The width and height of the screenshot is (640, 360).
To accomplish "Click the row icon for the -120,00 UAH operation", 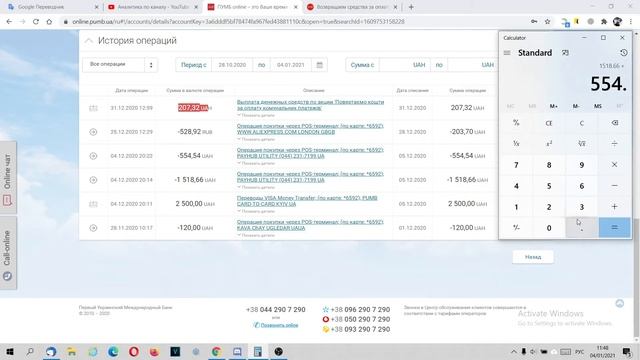I will coord(93,228).
